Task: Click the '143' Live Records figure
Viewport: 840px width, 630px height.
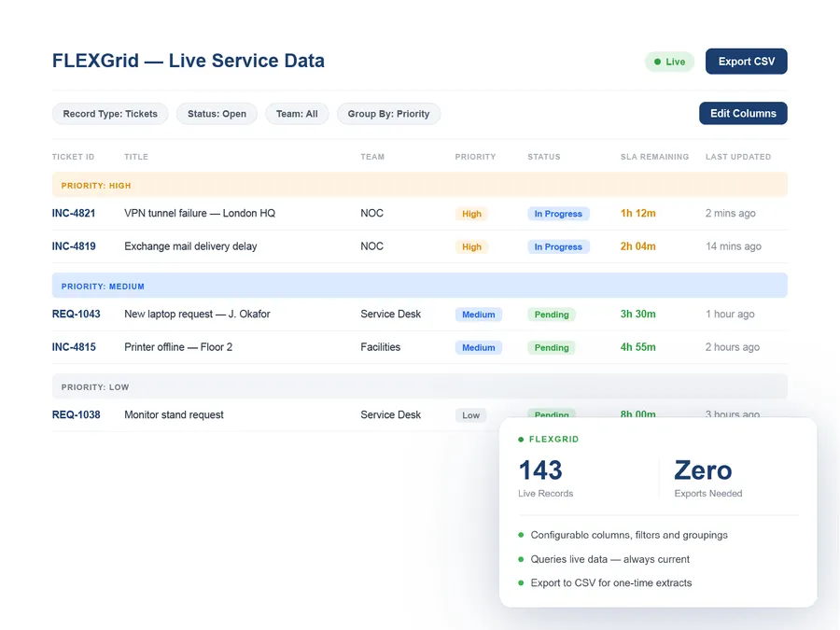Action: click(x=540, y=470)
